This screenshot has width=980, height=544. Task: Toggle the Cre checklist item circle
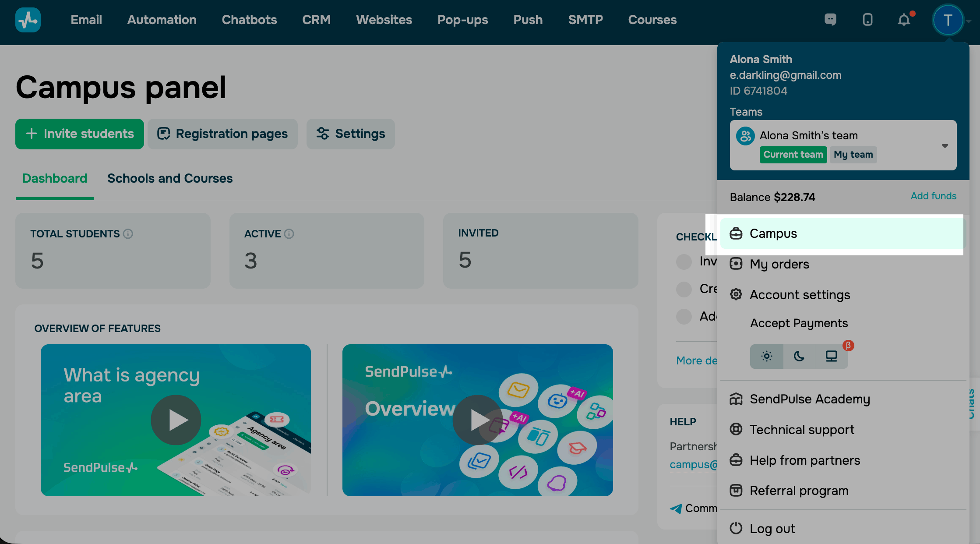[x=684, y=289]
